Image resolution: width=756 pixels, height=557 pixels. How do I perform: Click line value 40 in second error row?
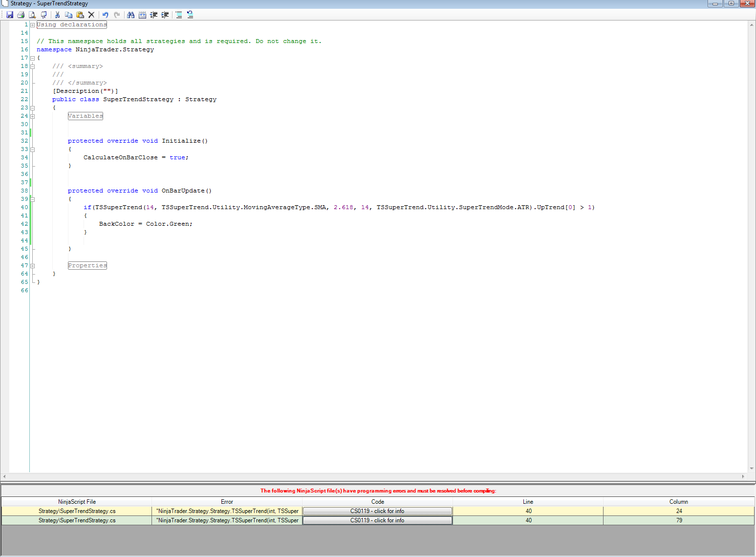click(528, 520)
